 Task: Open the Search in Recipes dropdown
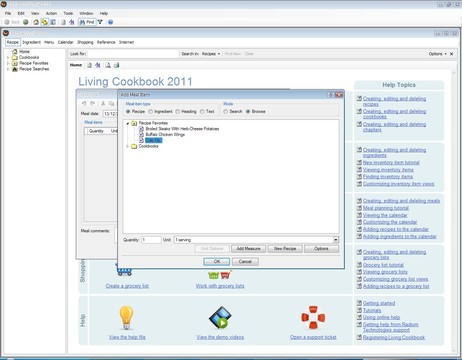(x=211, y=54)
